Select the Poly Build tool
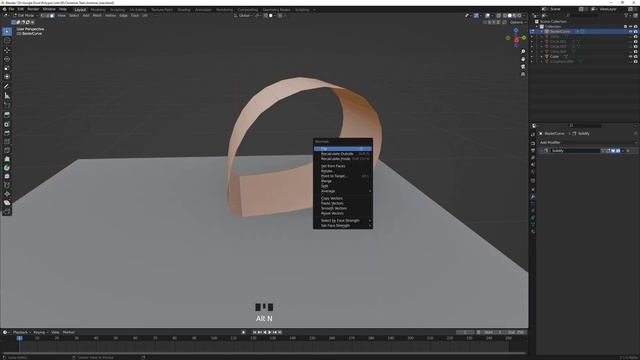This screenshot has width=640, height=360. (7, 159)
